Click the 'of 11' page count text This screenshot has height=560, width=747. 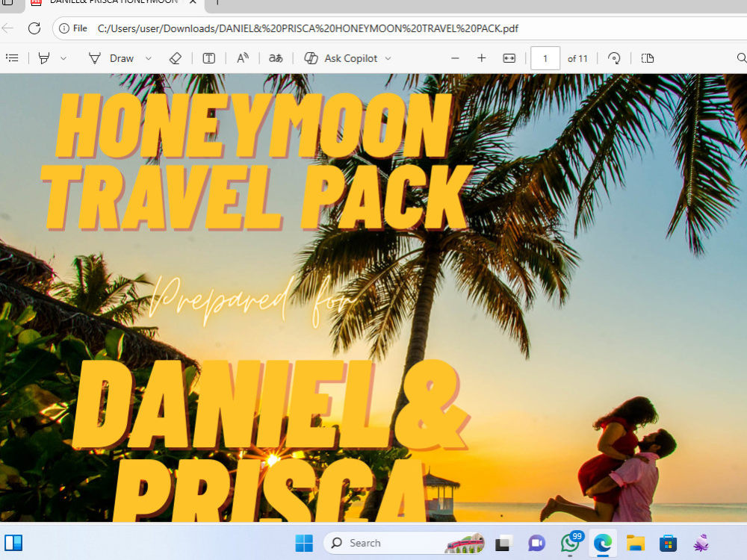click(x=577, y=58)
